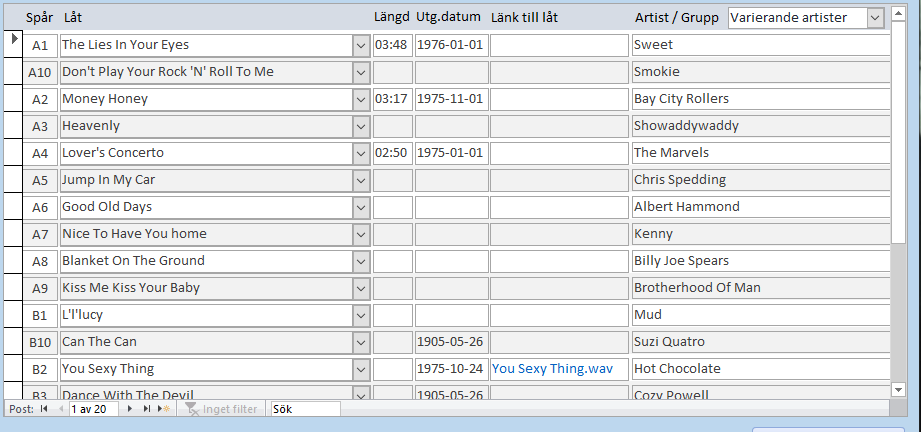Viewport: 921px width, 432px height.
Task: Expand dropdown for The Lies In Your Eyes
Action: [360, 45]
